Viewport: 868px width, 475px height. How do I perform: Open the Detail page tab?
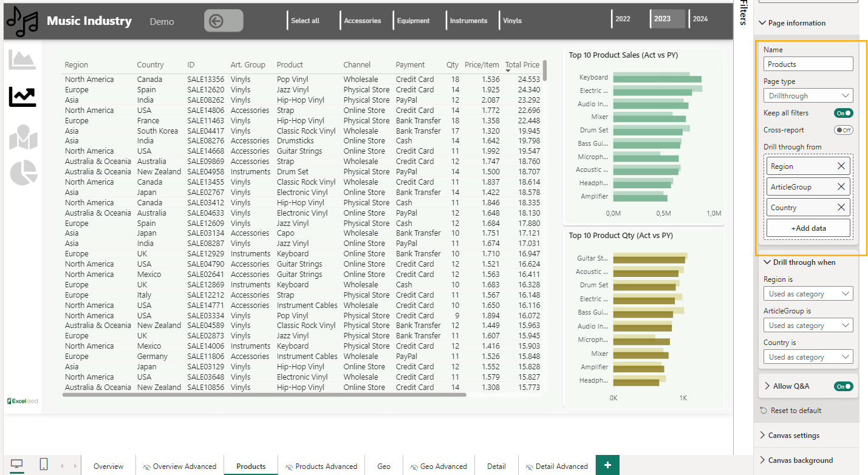click(496, 466)
